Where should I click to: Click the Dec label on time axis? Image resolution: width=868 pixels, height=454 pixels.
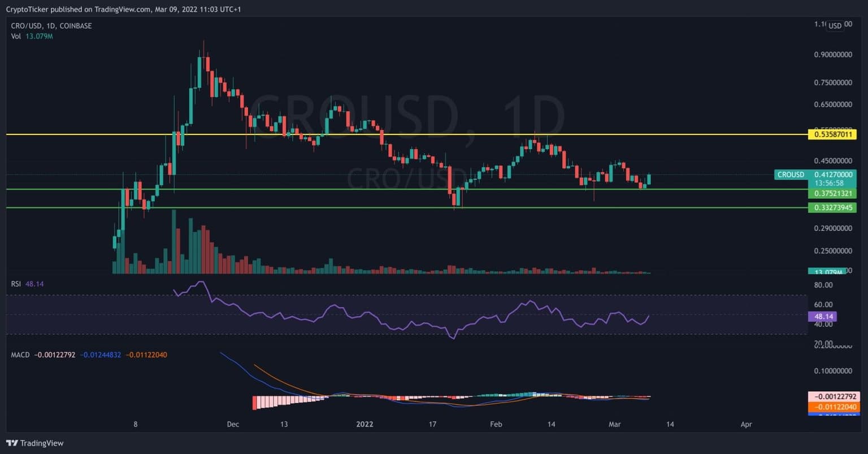tap(233, 425)
